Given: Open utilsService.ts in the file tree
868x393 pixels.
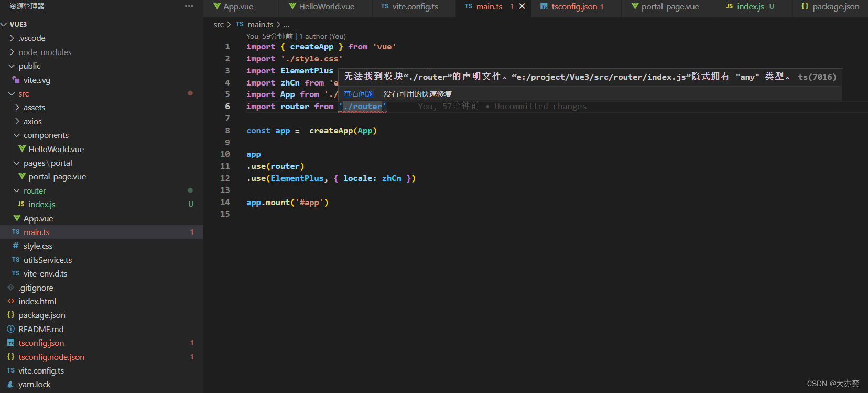Looking at the screenshot, I should pos(102,260).
